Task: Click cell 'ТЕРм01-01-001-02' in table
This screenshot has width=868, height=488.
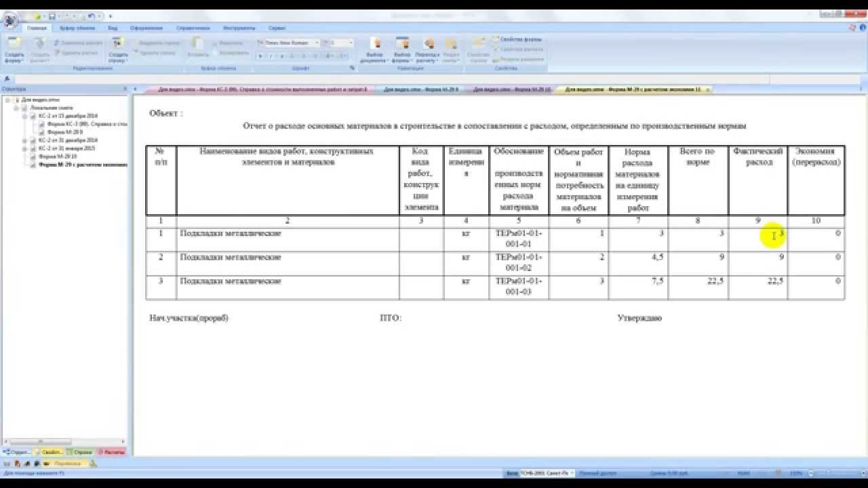Action: coord(519,263)
